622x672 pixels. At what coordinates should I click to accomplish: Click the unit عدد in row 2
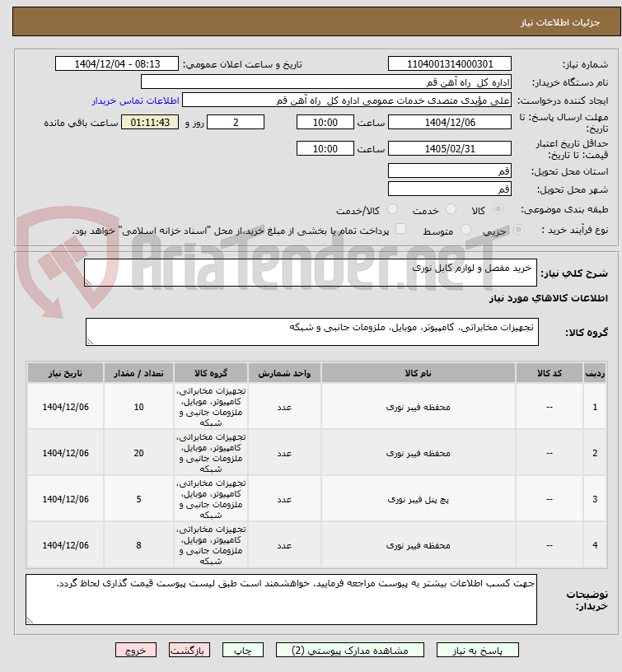[x=284, y=453]
